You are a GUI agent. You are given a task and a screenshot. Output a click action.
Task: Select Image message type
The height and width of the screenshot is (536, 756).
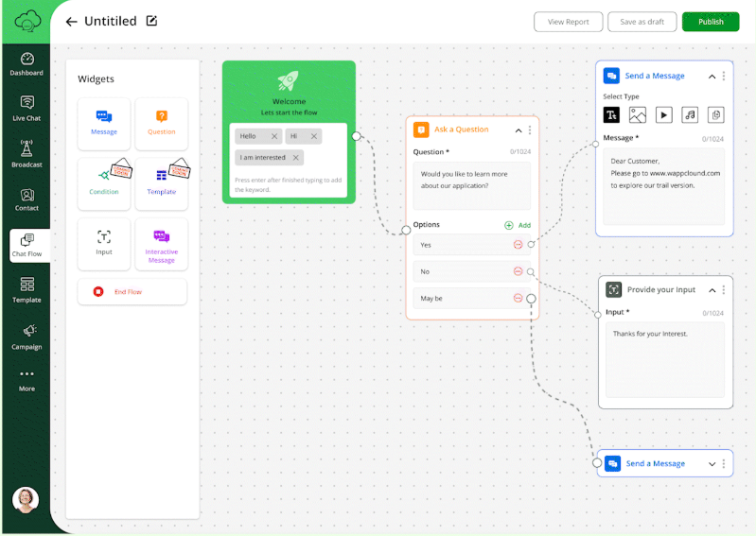click(638, 115)
